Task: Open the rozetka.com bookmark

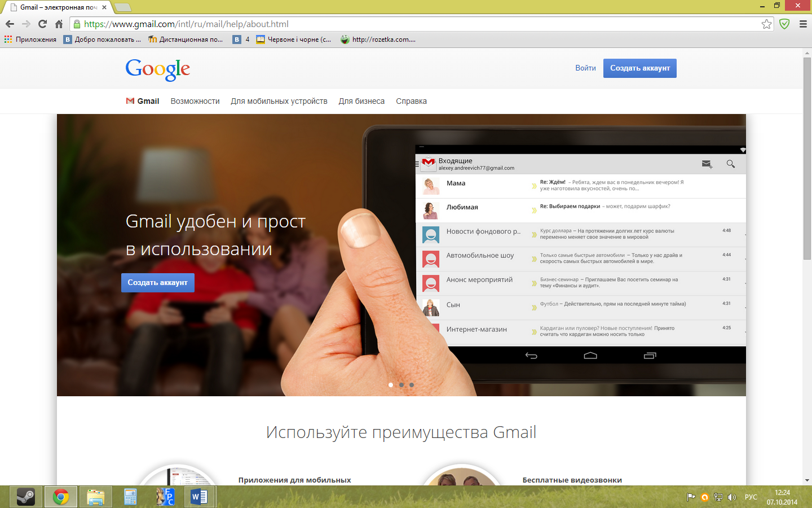Action: tap(378, 40)
